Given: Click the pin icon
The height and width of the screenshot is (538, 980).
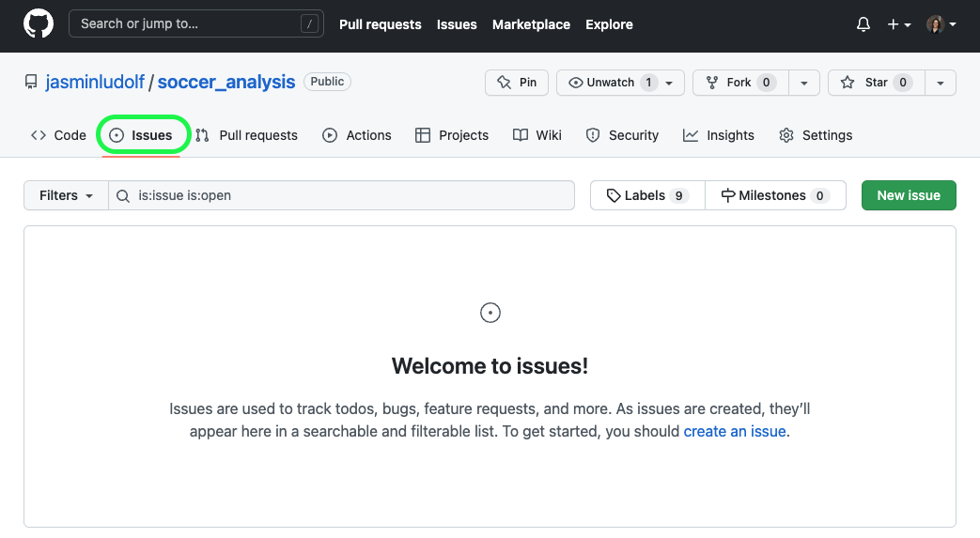Looking at the screenshot, I should tap(504, 83).
